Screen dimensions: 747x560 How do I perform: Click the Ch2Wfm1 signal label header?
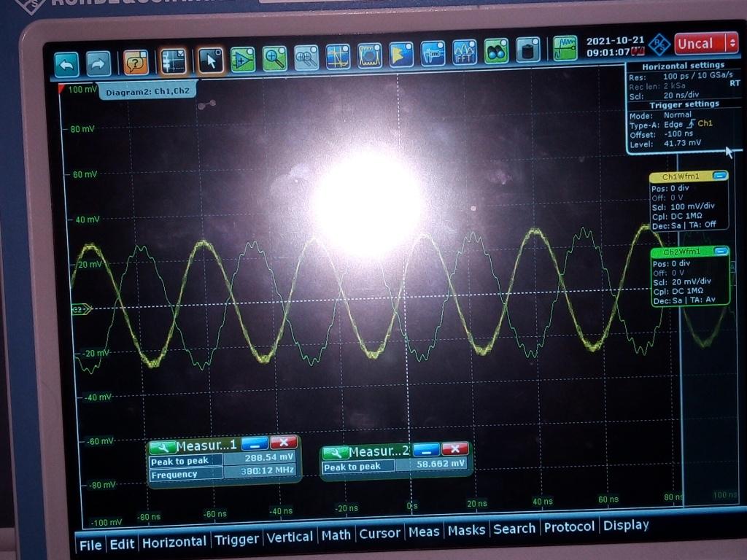tap(682, 252)
